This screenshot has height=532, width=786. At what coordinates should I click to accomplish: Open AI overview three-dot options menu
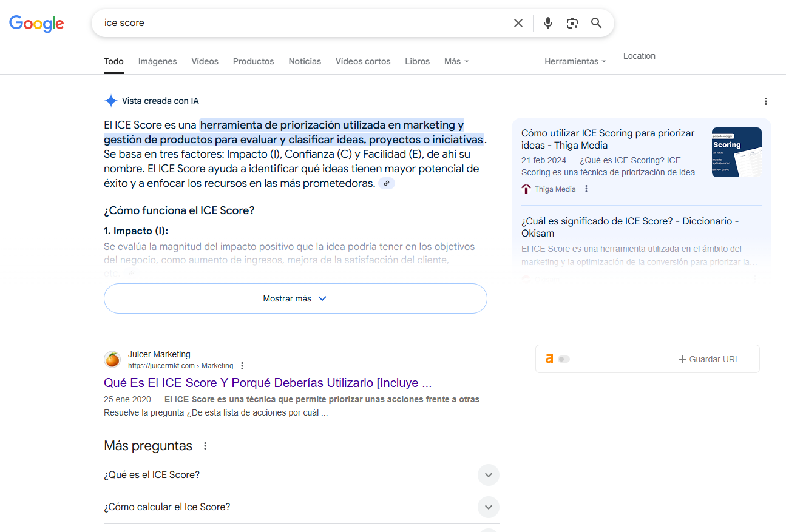[x=766, y=101]
